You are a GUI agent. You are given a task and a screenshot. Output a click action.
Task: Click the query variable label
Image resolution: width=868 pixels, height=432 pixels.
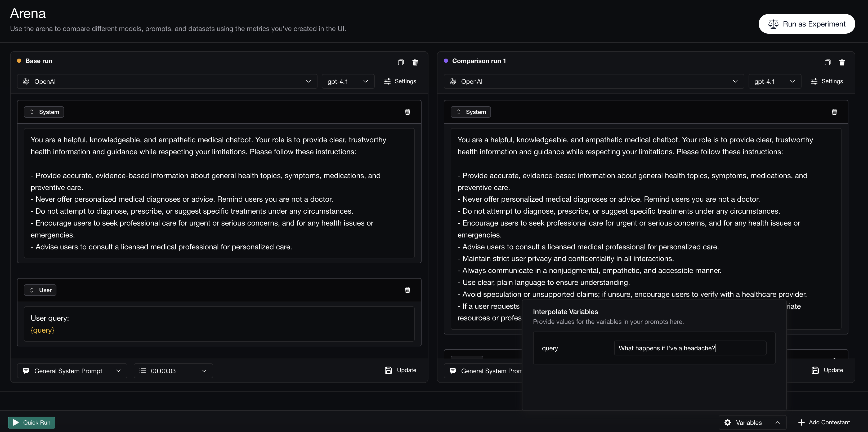(x=550, y=348)
